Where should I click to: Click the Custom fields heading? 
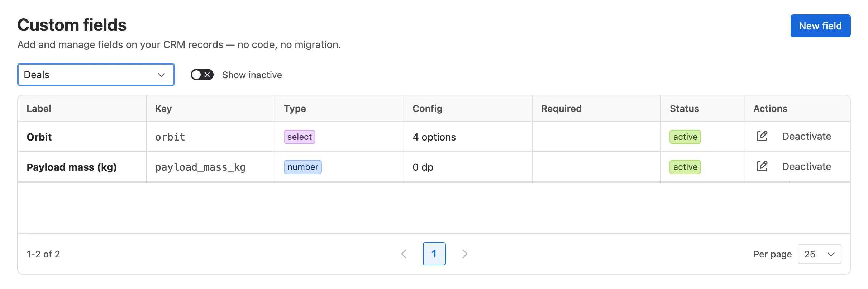(72, 25)
